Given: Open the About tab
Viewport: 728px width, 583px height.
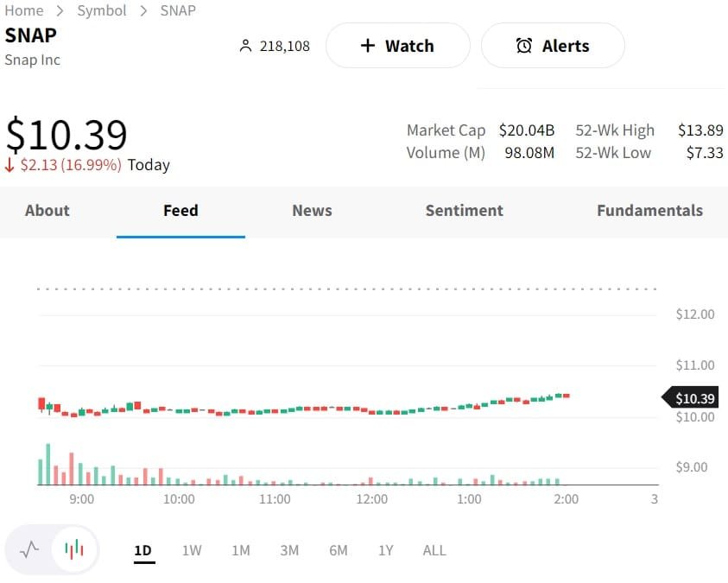Looking at the screenshot, I should click(47, 210).
